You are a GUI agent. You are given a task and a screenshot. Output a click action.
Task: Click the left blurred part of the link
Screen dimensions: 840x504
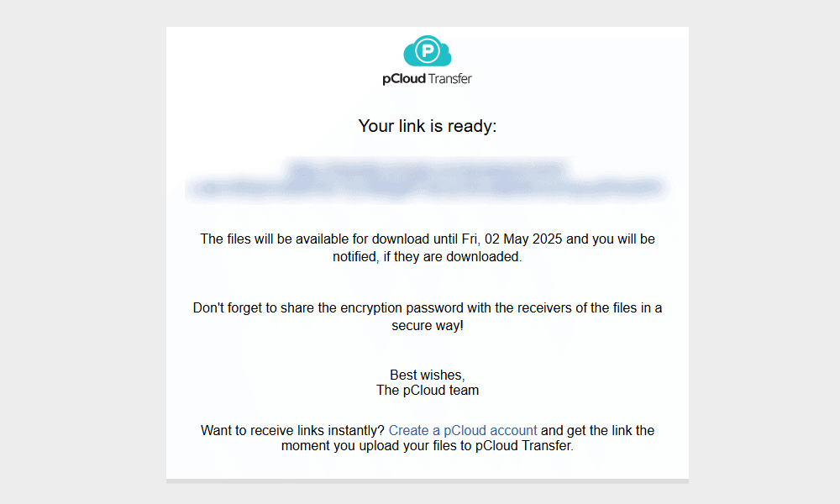[236, 187]
